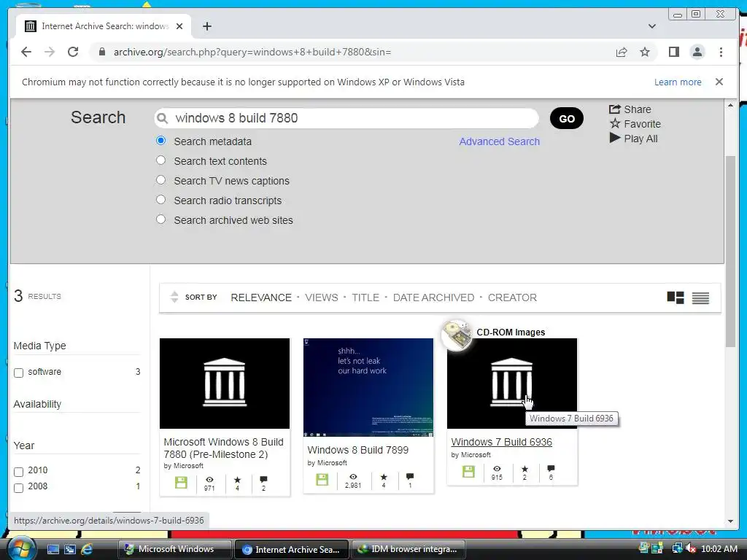The image size is (747, 560).
Task: Close the Internet Archive Search tab
Action: [179, 26]
